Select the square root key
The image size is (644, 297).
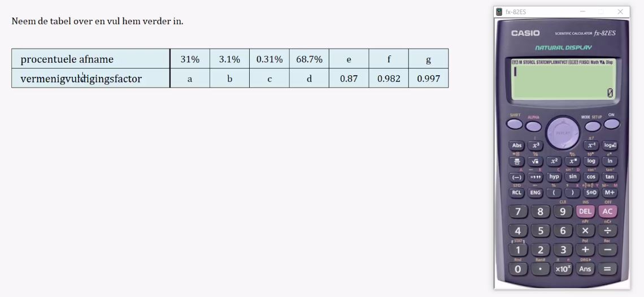535,162
